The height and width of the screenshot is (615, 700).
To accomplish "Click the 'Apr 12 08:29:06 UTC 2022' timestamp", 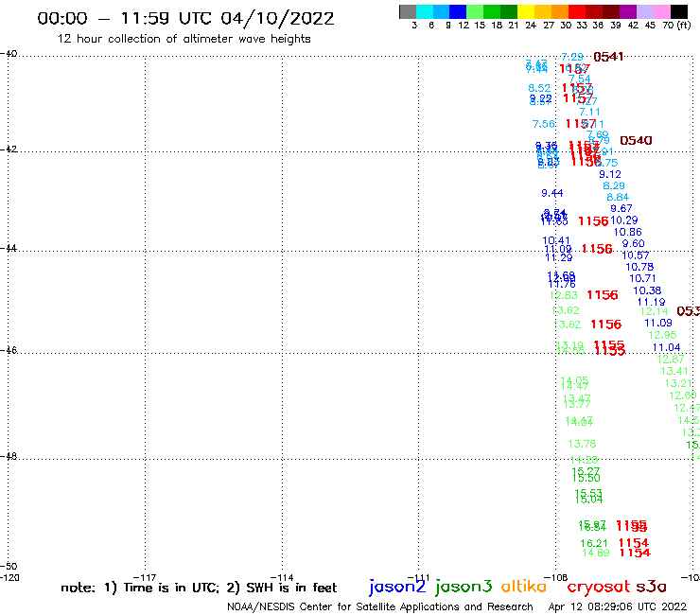I will [618, 607].
